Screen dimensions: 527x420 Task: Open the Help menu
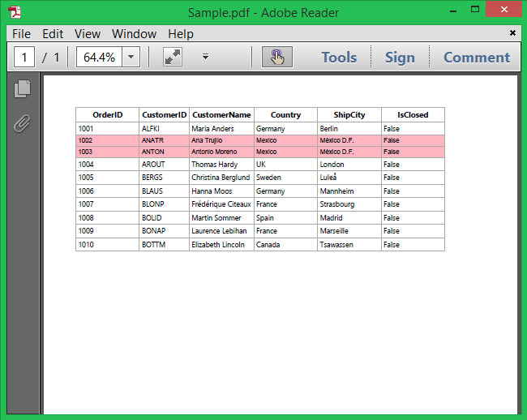181,34
